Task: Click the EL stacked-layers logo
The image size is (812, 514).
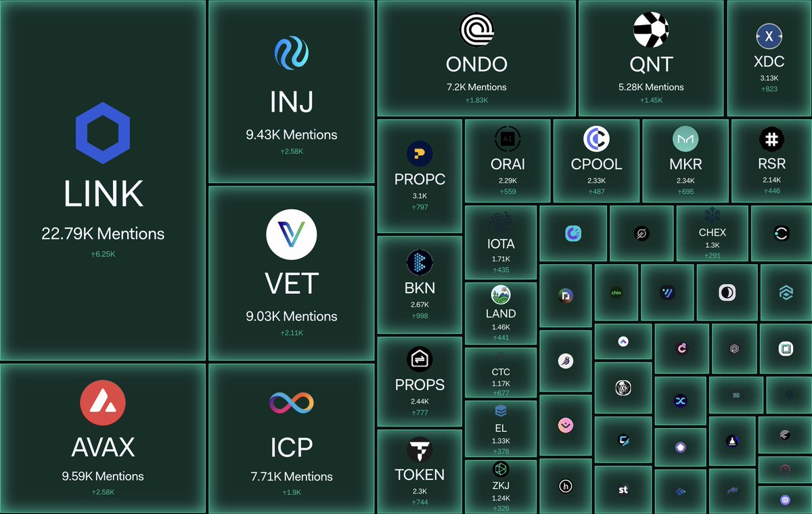Action: point(501,410)
